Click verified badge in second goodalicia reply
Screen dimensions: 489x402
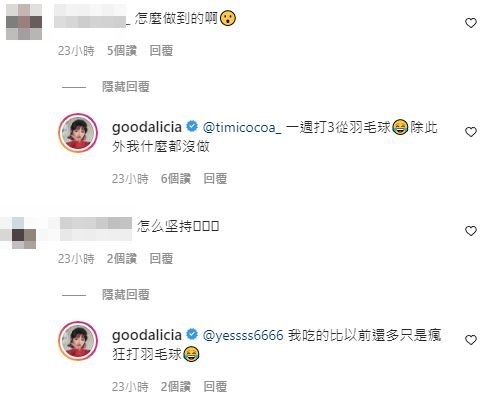click(x=192, y=334)
